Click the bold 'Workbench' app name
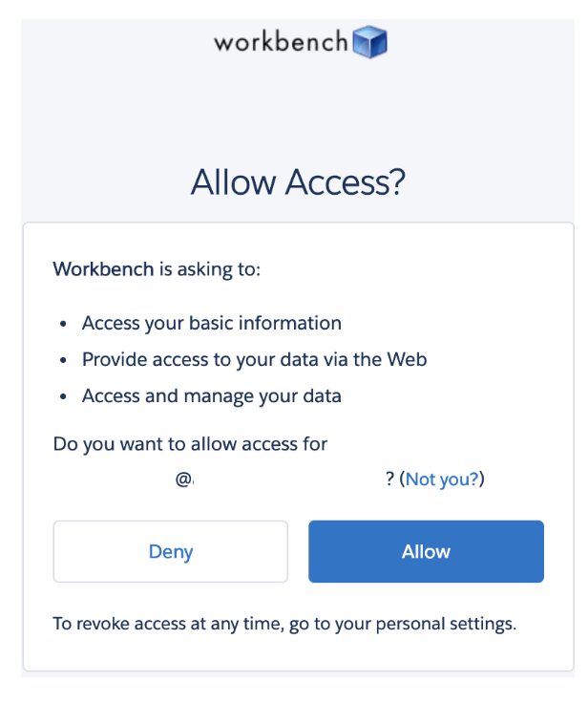The height and width of the screenshot is (703, 588). pyautogui.click(x=103, y=268)
